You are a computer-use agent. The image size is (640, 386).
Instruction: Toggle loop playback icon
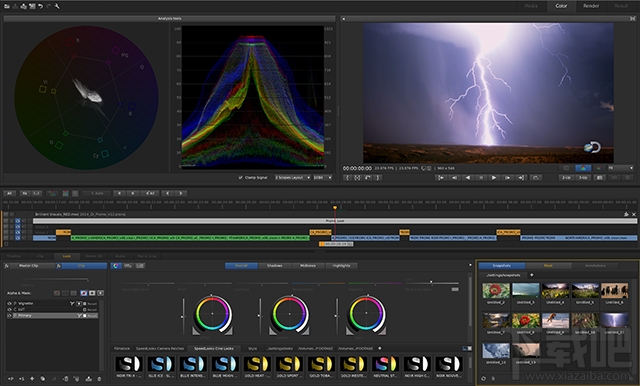(536, 177)
